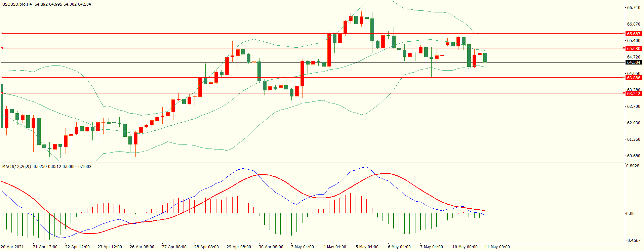The image size is (644, 251).
Task: Click the 60.680 price scale value
Action: [633, 156]
